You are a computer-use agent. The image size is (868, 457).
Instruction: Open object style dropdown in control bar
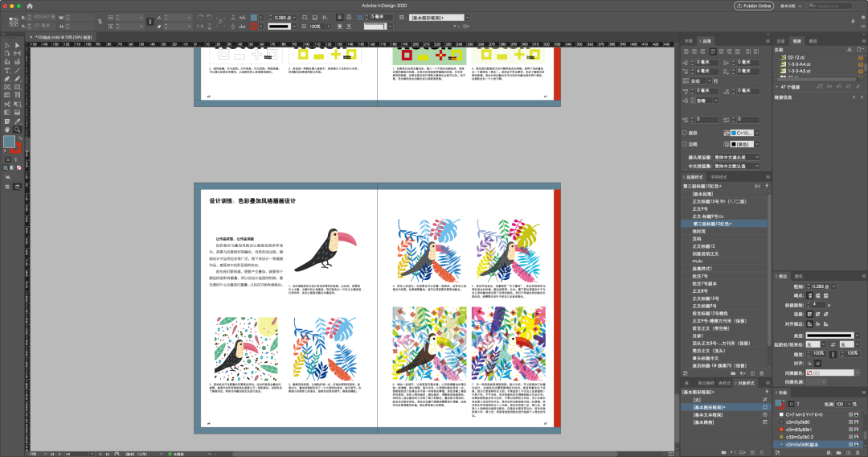click(x=467, y=18)
